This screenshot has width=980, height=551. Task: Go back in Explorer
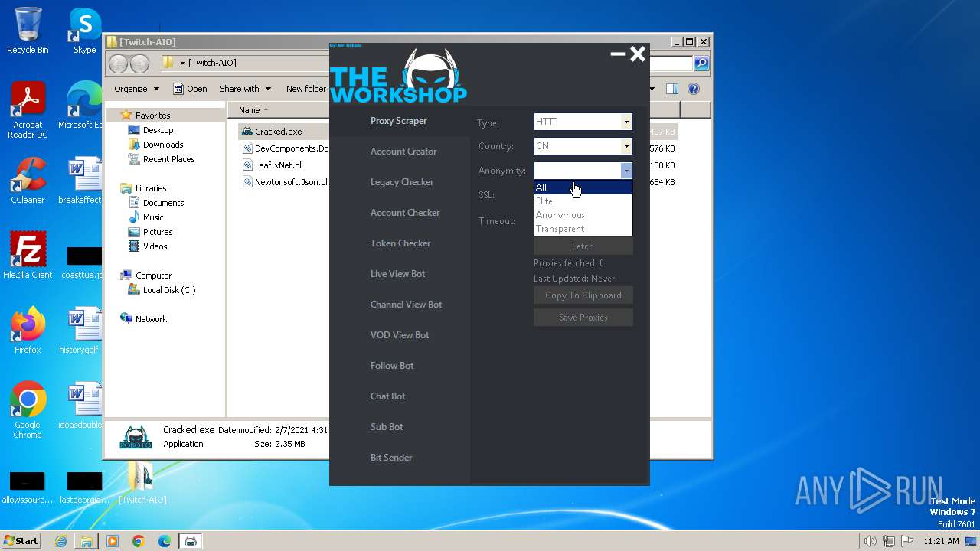119,64
